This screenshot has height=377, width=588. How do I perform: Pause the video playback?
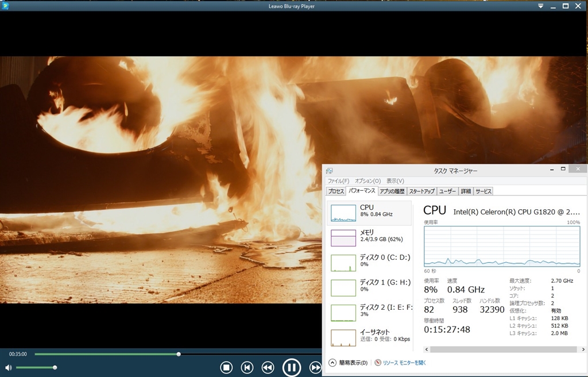(x=292, y=367)
